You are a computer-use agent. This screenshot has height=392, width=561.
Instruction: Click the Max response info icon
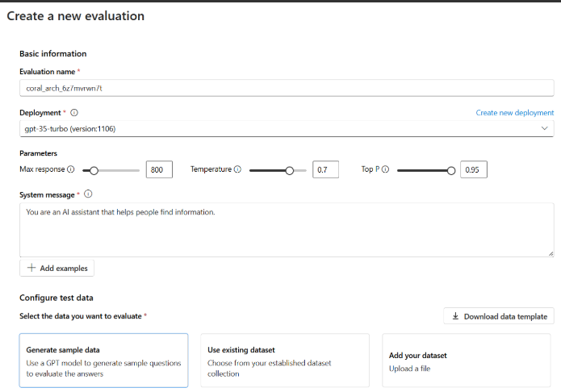coord(71,169)
